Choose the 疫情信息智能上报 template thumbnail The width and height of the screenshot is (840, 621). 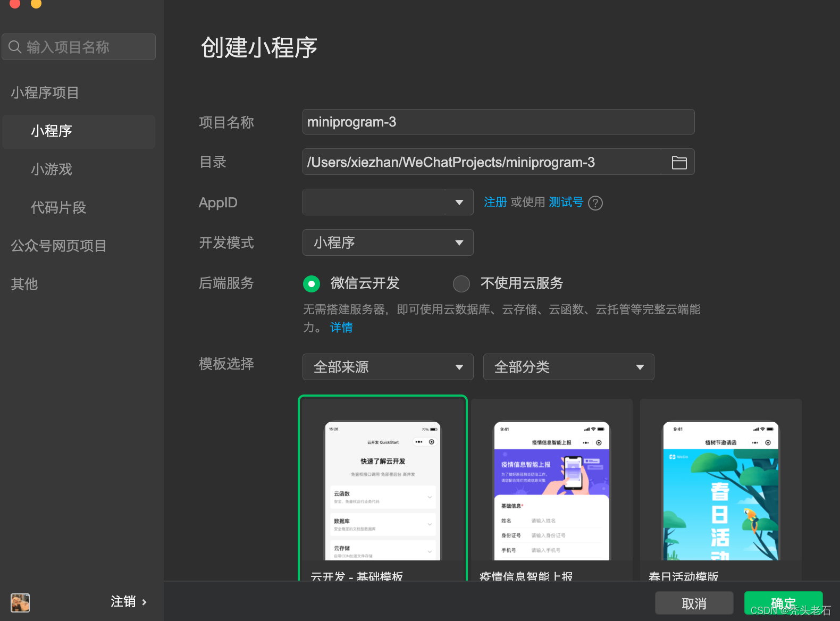552,489
